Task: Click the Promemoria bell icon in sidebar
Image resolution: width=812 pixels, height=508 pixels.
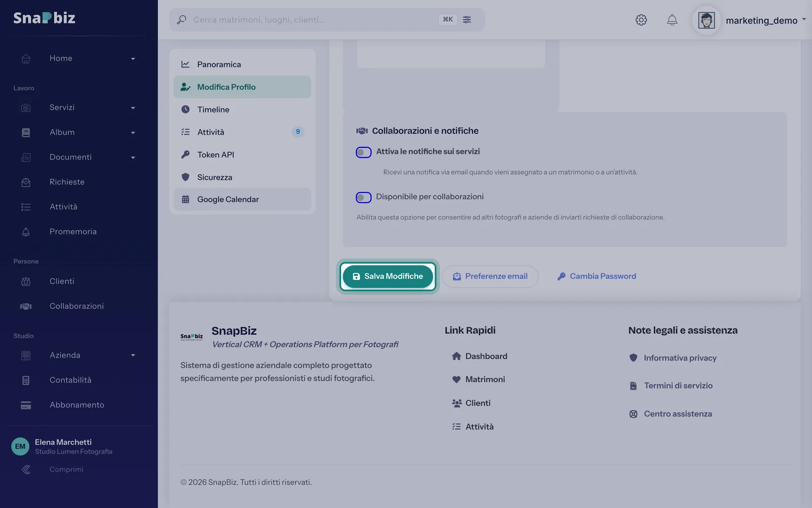Action: tap(26, 232)
